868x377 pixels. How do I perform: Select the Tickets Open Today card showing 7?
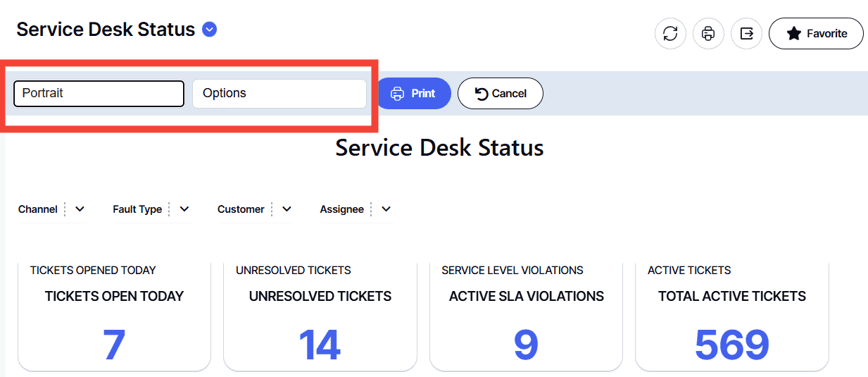[x=114, y=317]
